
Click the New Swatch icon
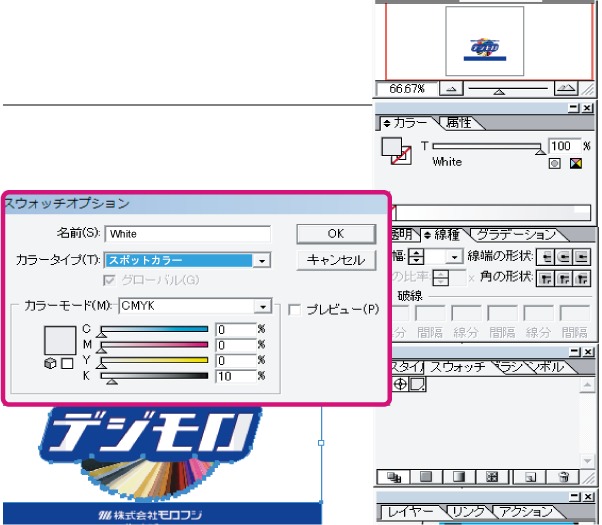(530, 477)
